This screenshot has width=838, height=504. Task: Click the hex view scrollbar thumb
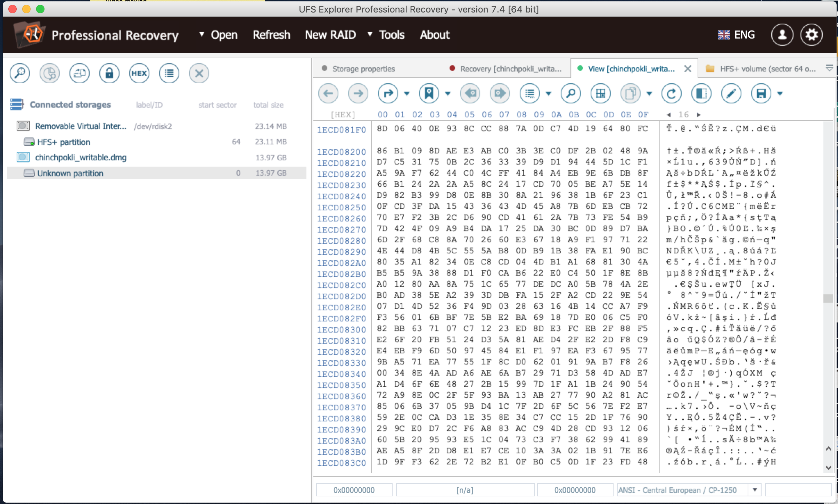coord(829,298)
